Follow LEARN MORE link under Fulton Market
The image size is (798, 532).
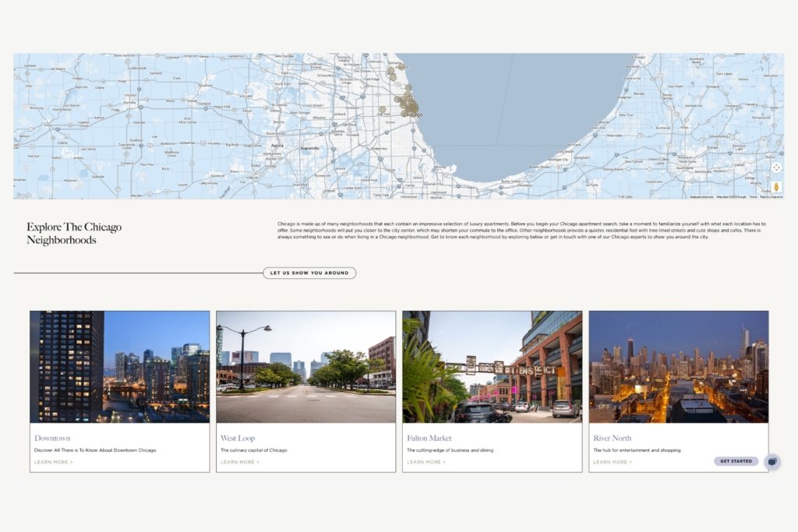coord(426,463)
